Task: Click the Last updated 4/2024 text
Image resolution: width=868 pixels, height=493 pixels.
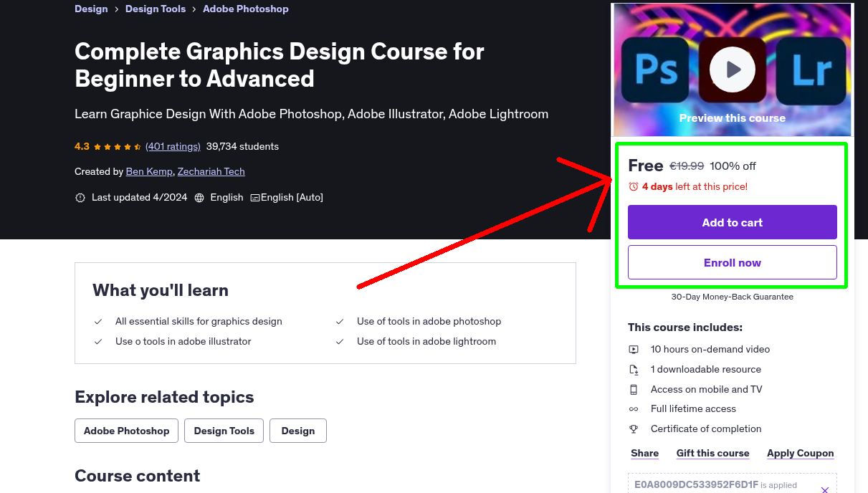Action: 139,198
